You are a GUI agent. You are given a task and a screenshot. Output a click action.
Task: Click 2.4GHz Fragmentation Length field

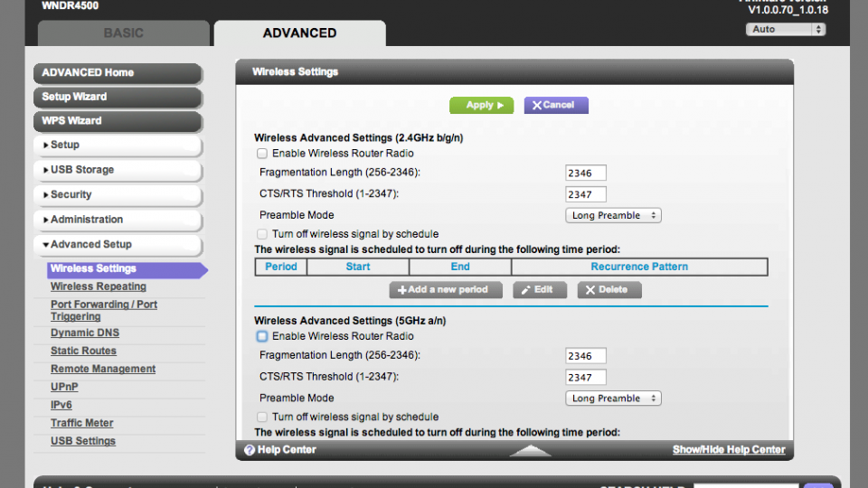click(586, 174)
